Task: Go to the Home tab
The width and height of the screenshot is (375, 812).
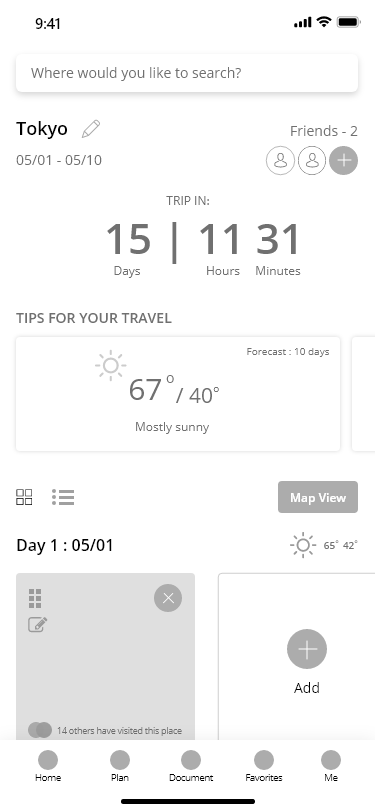Action: click(x=48, y=766)
